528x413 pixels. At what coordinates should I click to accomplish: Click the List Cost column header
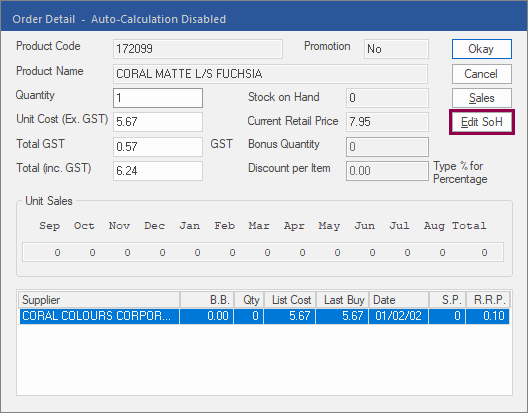tap(290, 300)
